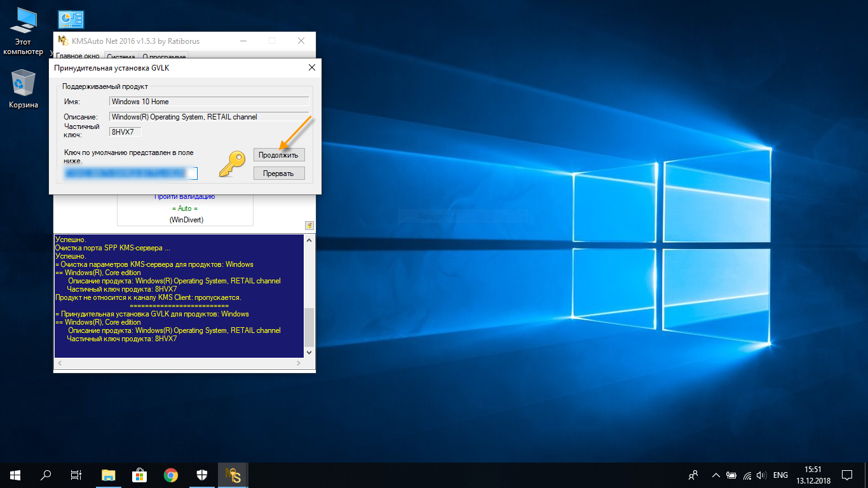Switch the ENG input language indicator
Screen dimensions: 868x488
point(780,475)
